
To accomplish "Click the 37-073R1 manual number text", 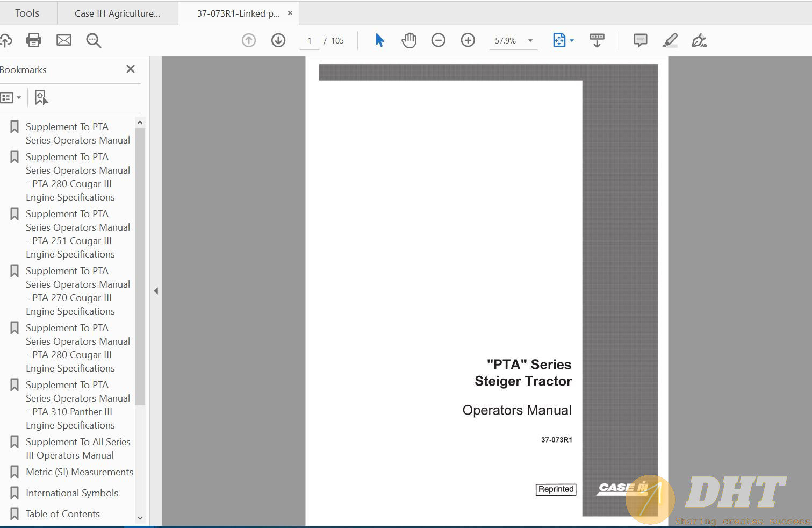I will [556, 440].
